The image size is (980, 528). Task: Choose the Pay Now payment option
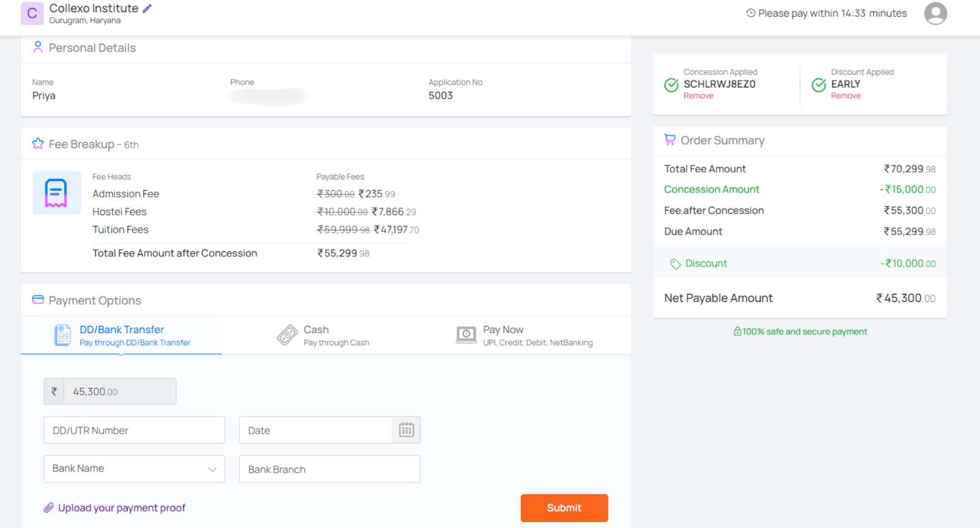point(524,335)
